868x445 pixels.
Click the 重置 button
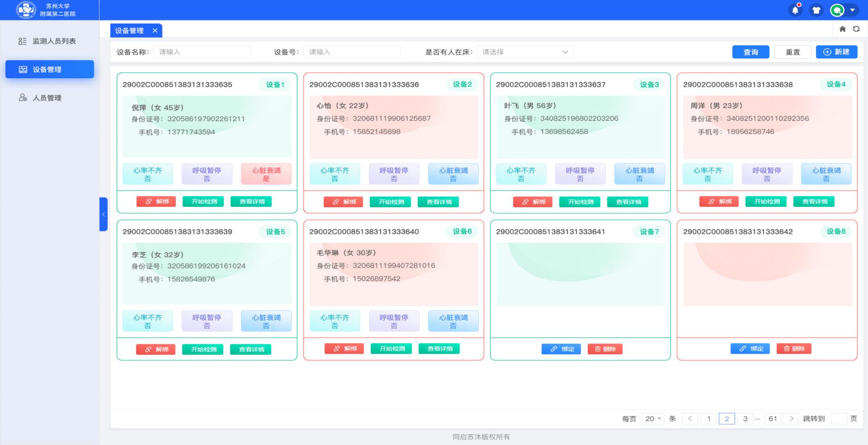coord(793,52)
